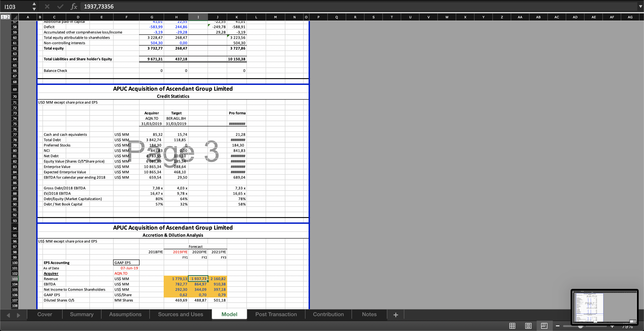The width and height of the screenshot is (644, 331).
Task: Open the Notes sheet tab
Action: (369, 314)
